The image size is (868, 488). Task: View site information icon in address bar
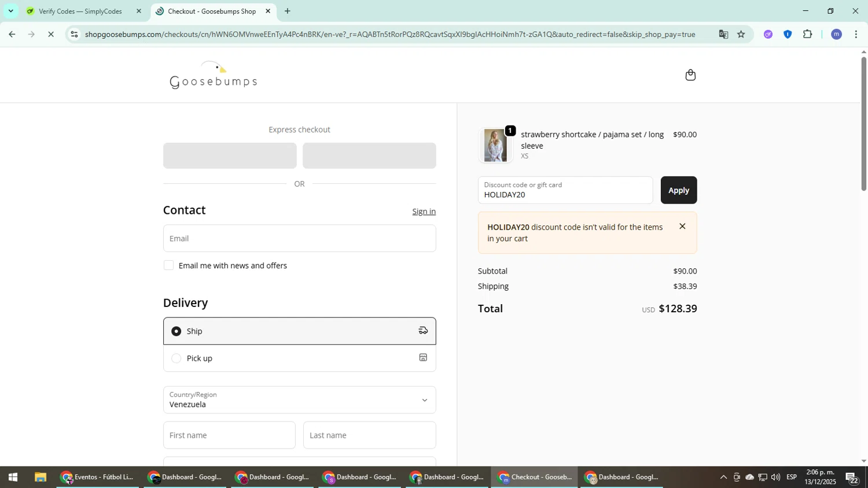74,34
